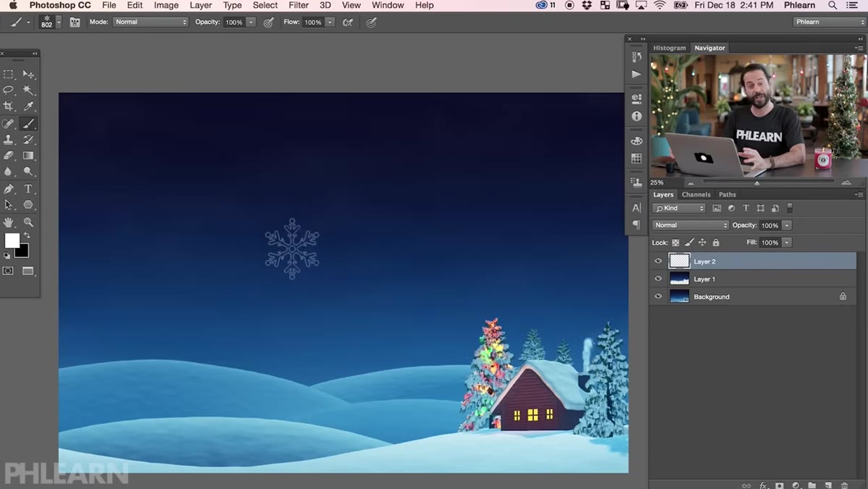This screenshot has width=868, height=489.
Task: Select the Zoom tool in toolbox
Action: (x=28, y=222)
